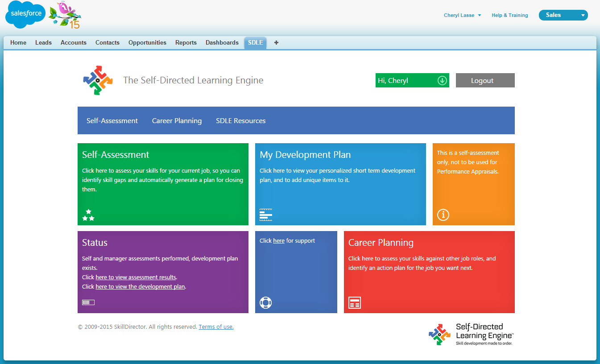Open the red Career Planning tile heading
600x364 pixels.
381,243
